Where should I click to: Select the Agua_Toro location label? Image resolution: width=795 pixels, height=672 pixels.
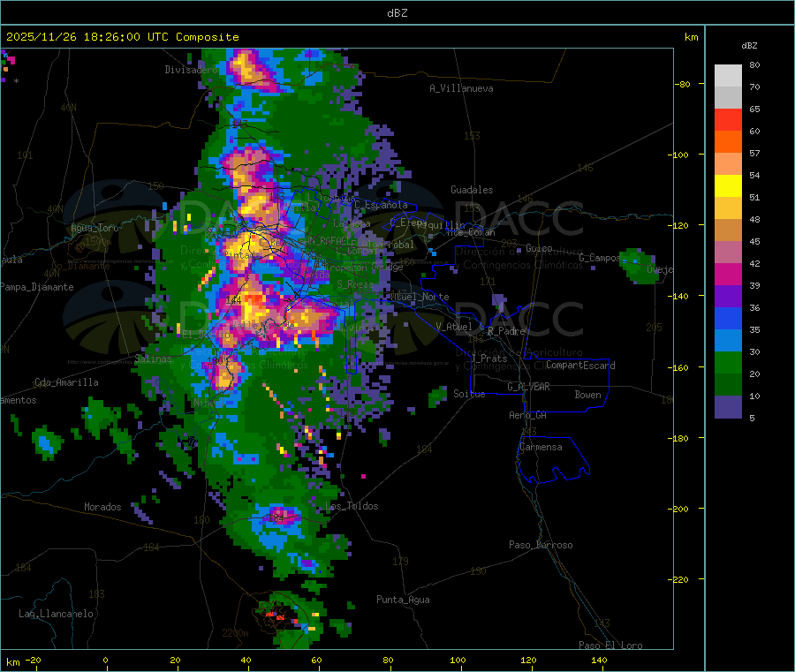(95, 228)
